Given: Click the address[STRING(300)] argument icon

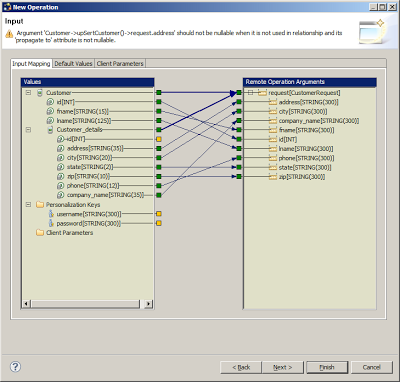Looking at the screenshot, I should (273, 102).
